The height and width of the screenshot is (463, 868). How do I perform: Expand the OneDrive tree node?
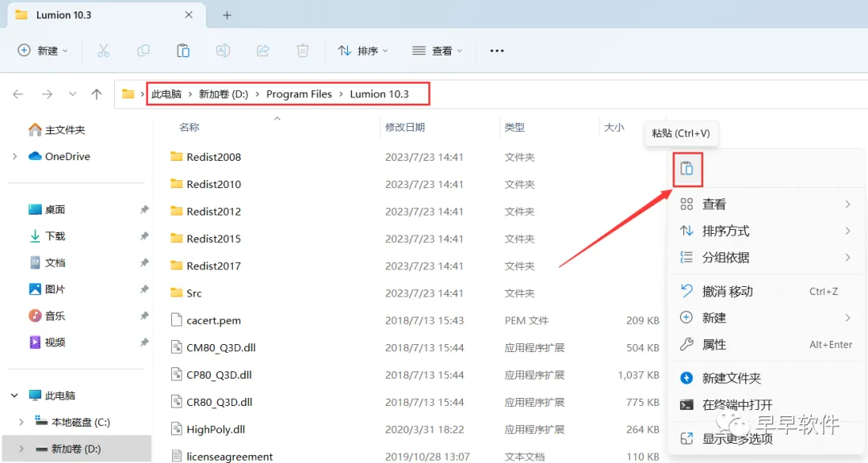click(x=15, y=157)
